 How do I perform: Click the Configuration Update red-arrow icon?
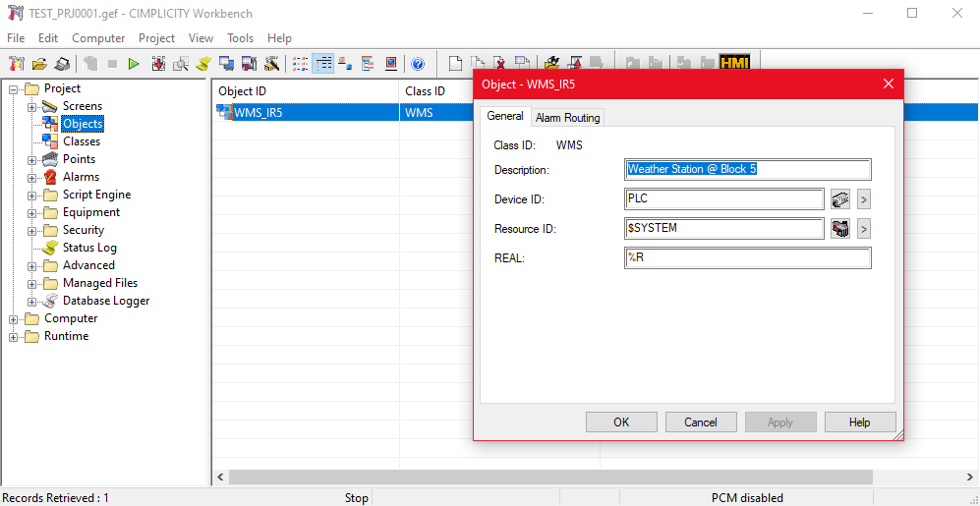pos(158,63)
